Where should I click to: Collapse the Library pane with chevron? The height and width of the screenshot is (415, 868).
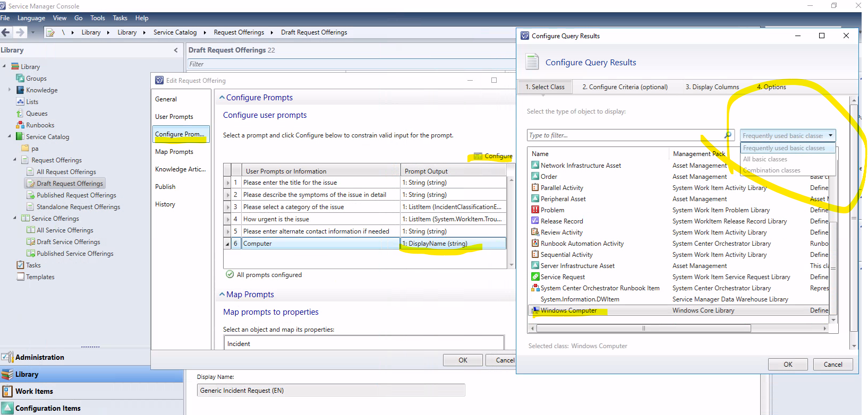[176, 50]
